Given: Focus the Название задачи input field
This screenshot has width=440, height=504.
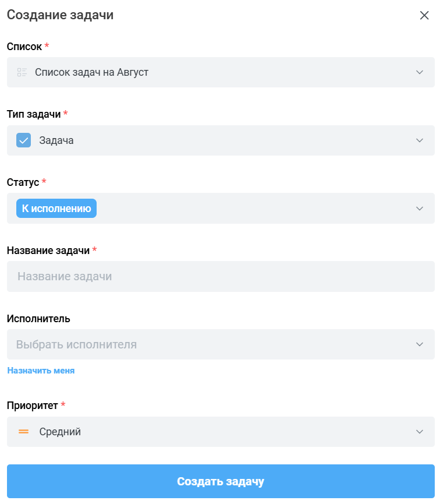Looking at the screenshot, I should click(x=221, y=276).
